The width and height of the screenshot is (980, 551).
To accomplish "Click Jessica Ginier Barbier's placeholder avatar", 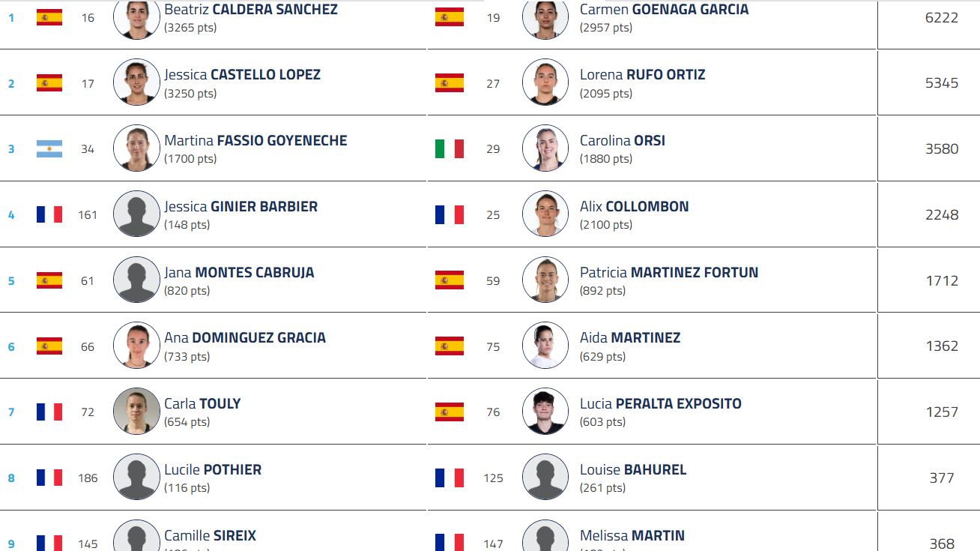I will (x=136, y=214).
